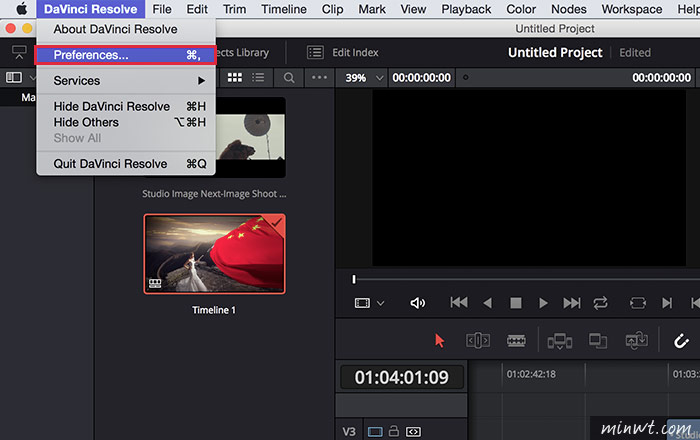This screenshot has height=440, width=700.
Task: Click the Timeline 1 label
Action: [214, 310]
